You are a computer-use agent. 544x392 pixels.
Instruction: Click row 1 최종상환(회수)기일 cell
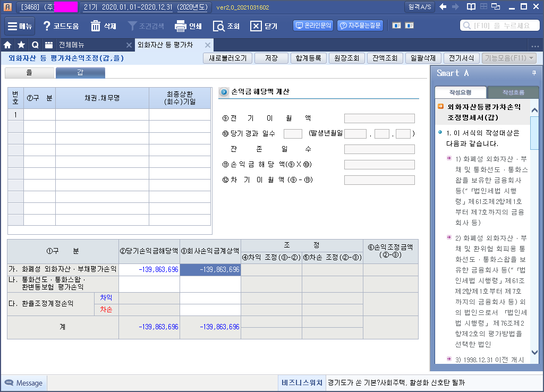[x=180, y=115]
